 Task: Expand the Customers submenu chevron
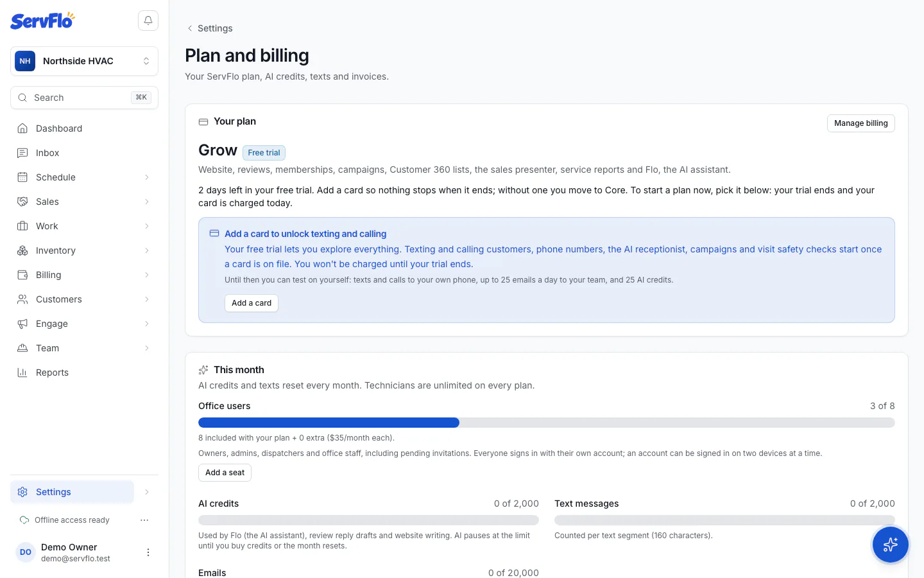tap(147, 299)
